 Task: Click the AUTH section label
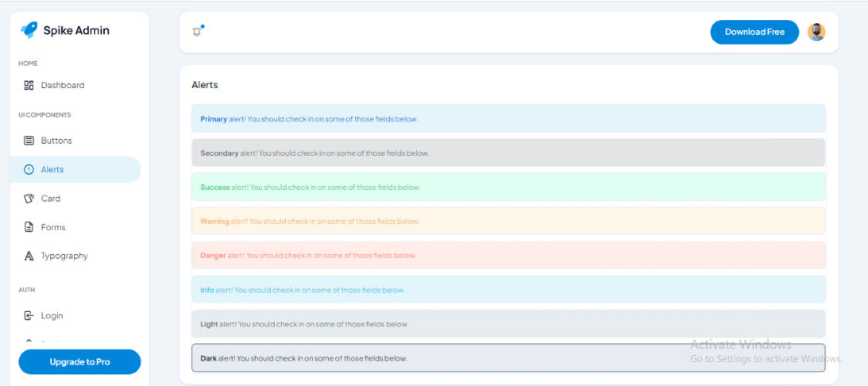(26, 289)
